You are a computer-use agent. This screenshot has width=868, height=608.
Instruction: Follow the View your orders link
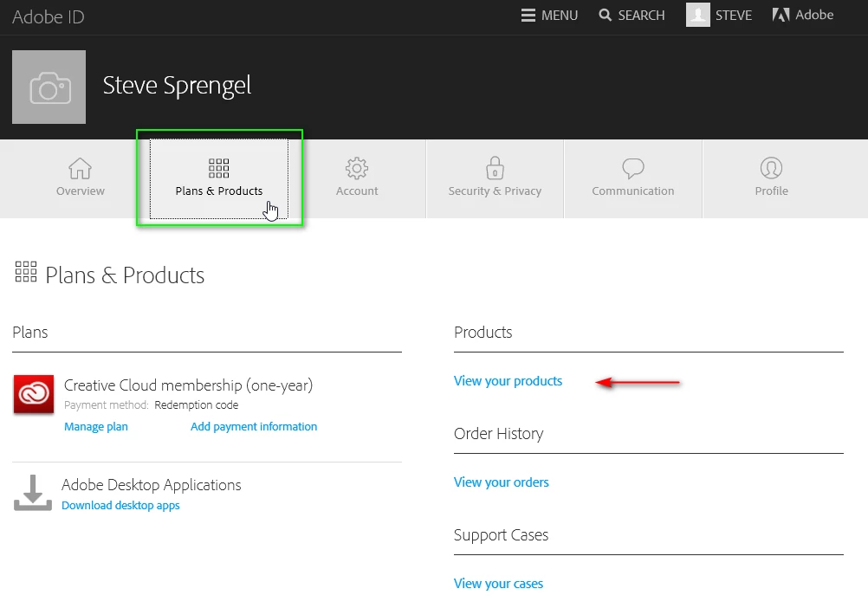[x=502, y=482]
